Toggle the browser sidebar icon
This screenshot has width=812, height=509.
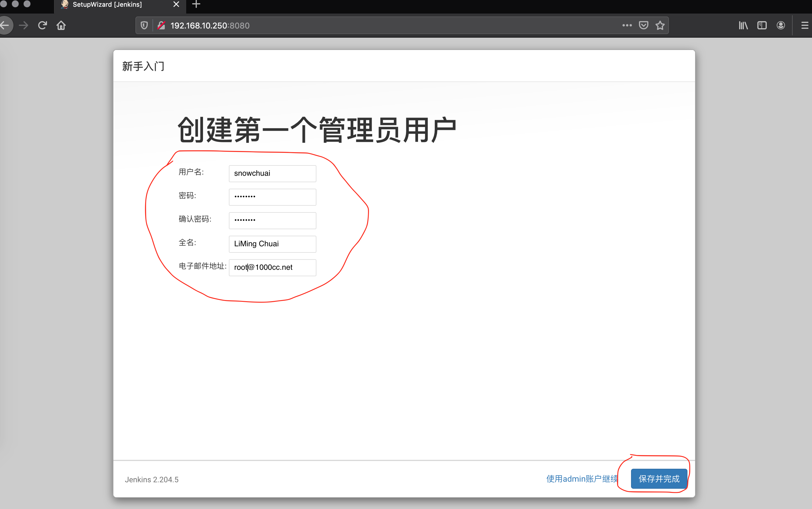coord(762,25)
